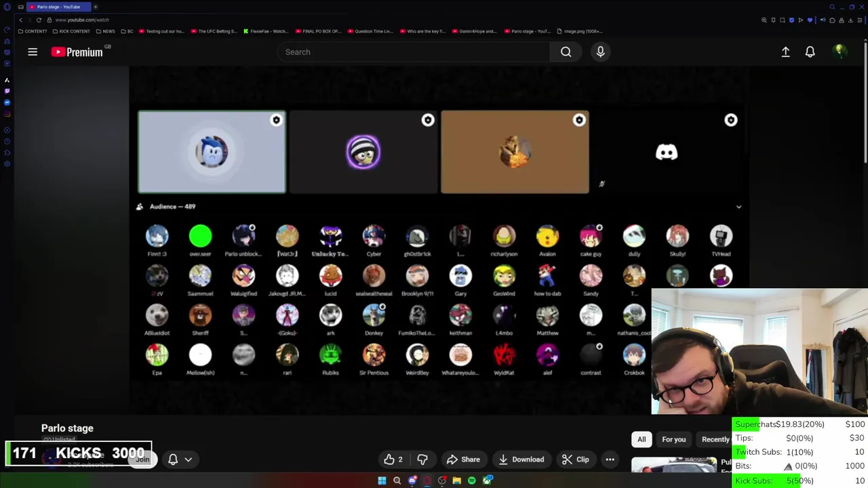Screen dimensions: 868x488
Task: Open the NEWS bookmarks folder
Action: (106, 31)
